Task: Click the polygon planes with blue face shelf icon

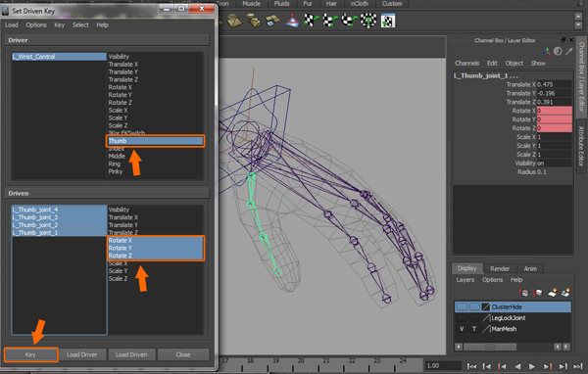Action: coord(272,21)
